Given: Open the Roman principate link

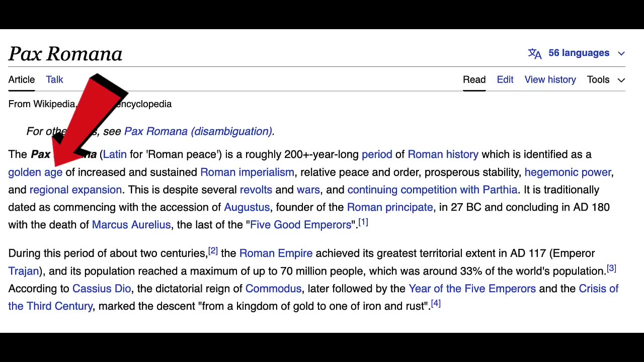Looking at the screenshot, I should (390, 207).
